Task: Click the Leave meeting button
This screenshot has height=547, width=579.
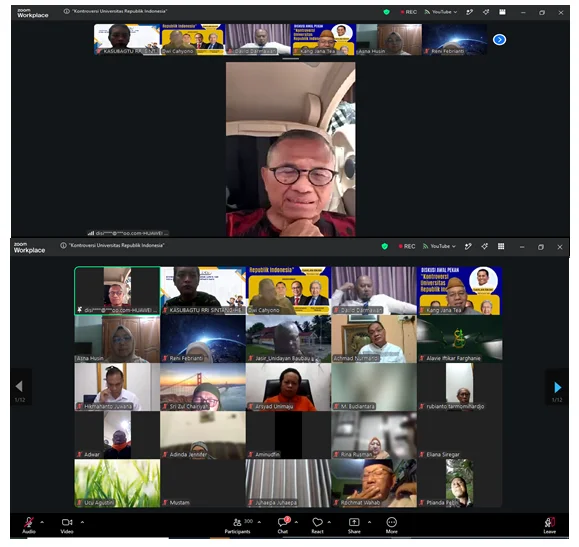Action: click(x=549, y=522)
